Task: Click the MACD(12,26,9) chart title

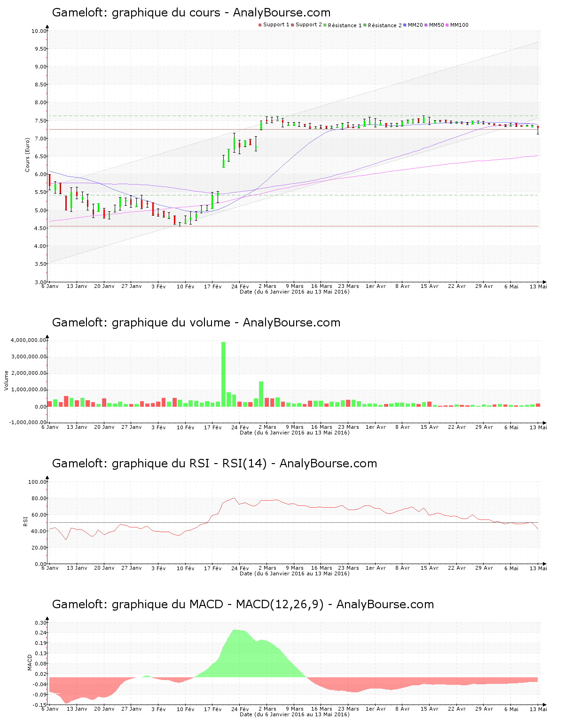Action: [x=243, y=604]
